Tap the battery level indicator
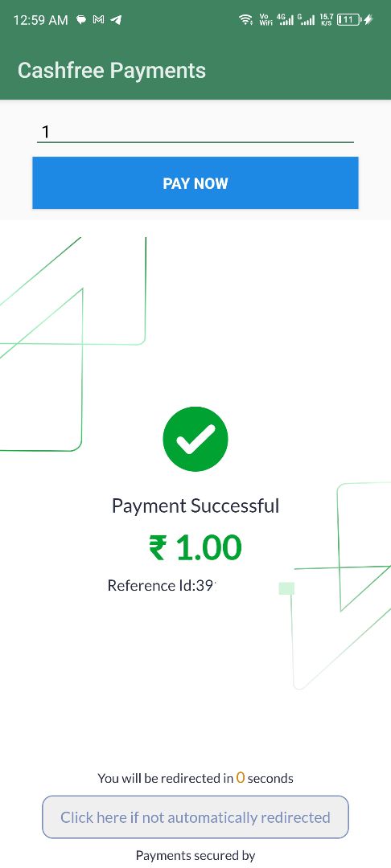 click(348, 20)
